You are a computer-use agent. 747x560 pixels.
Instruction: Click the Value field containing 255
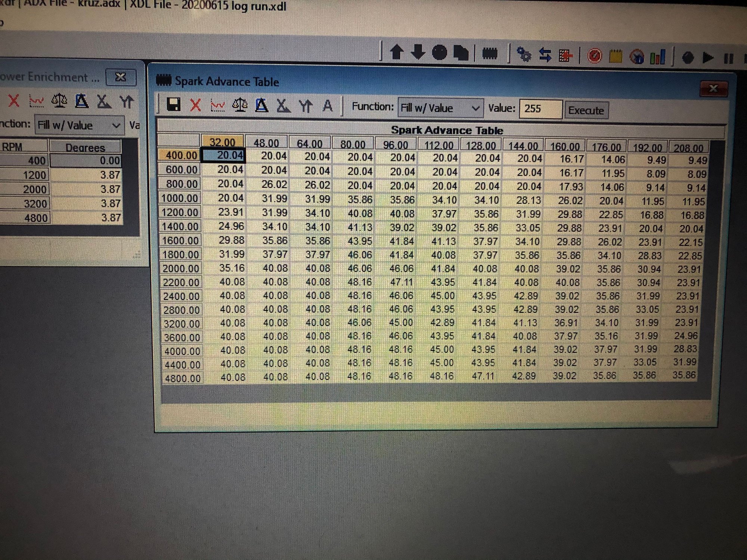coord(540,109)
